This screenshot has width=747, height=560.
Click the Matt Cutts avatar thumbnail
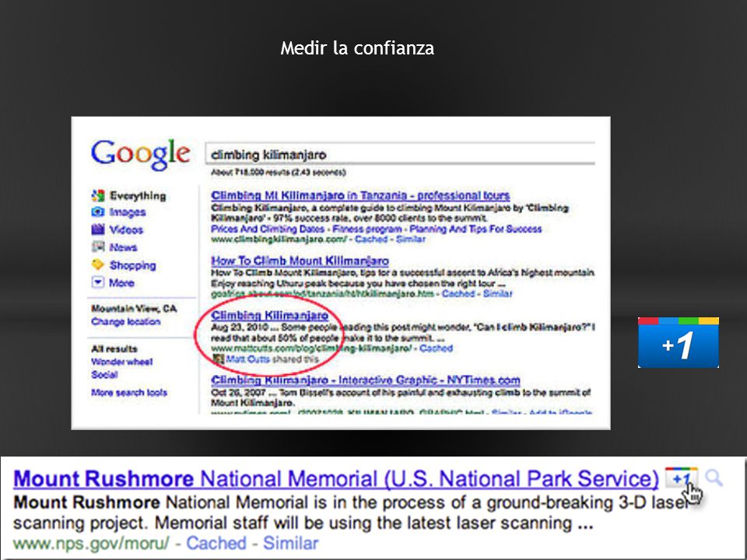click(x=218, y=359)
